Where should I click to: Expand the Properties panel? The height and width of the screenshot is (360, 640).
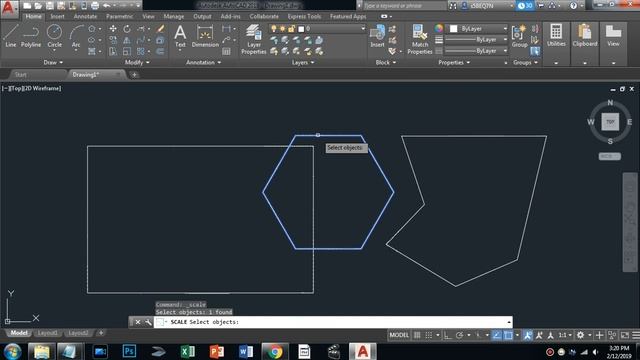(454, 62)
